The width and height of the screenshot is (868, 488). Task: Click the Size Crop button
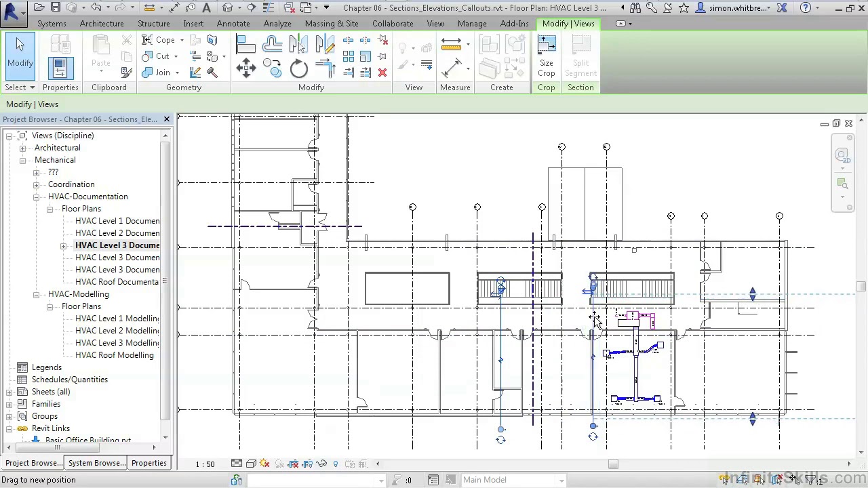point(547,56)
